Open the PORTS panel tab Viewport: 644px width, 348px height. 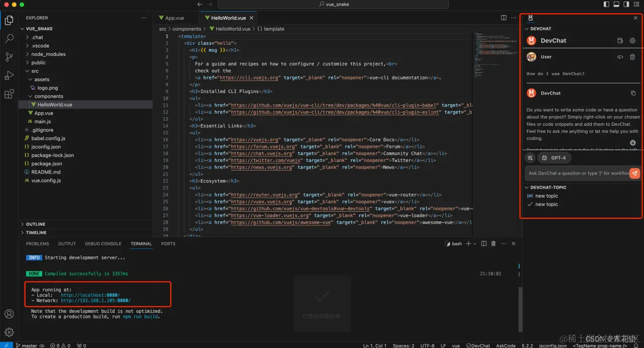pyautogui.click(x=168, y=243)
